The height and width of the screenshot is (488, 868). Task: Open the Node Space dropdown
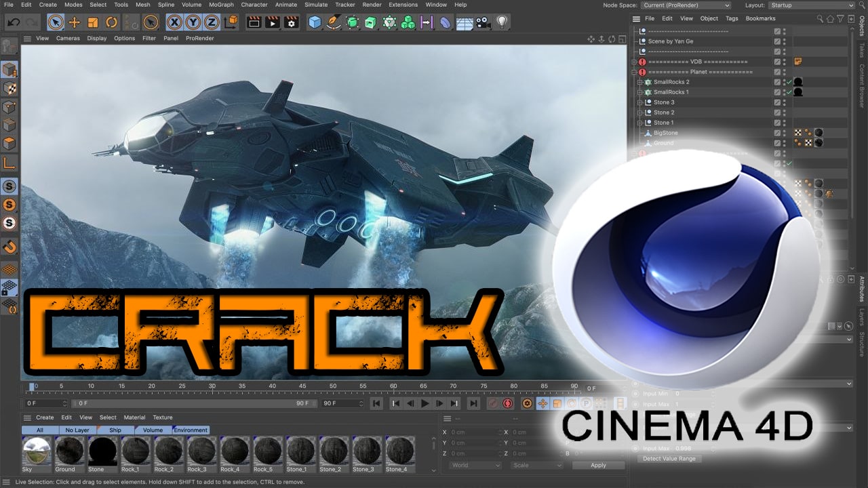tap(686, 5)
